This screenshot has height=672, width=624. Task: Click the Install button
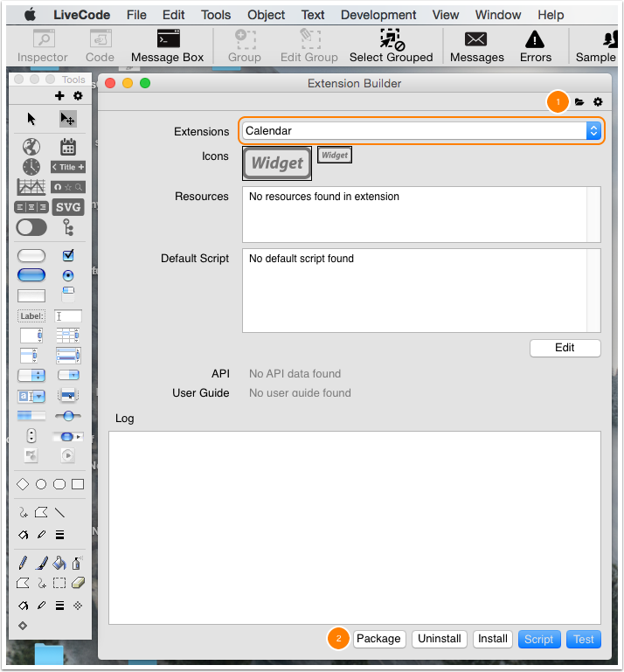pos(492,639)
